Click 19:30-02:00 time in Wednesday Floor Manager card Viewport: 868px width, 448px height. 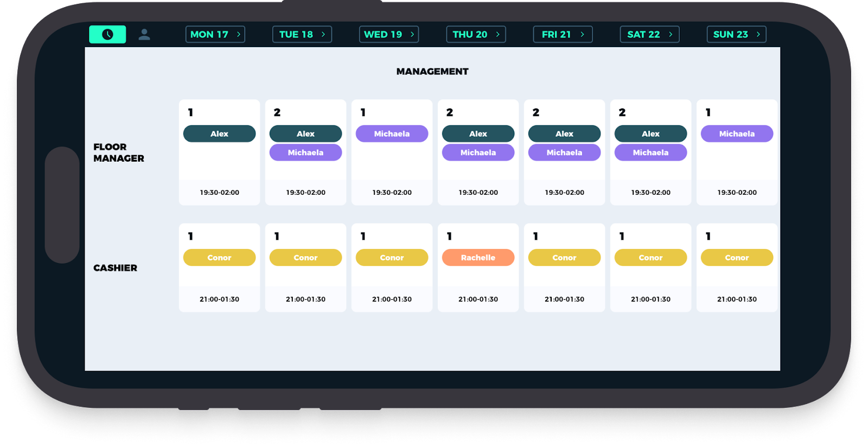[x=392, y=193]
